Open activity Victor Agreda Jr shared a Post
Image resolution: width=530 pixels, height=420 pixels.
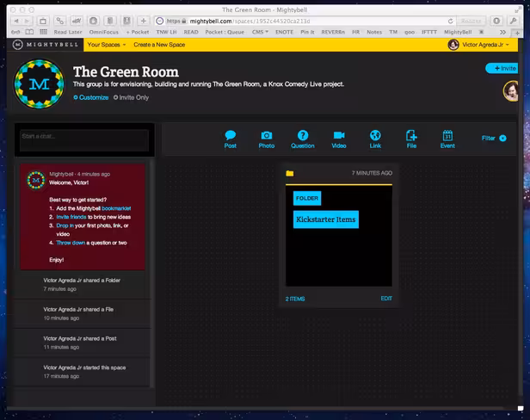[x=82, y=343]
